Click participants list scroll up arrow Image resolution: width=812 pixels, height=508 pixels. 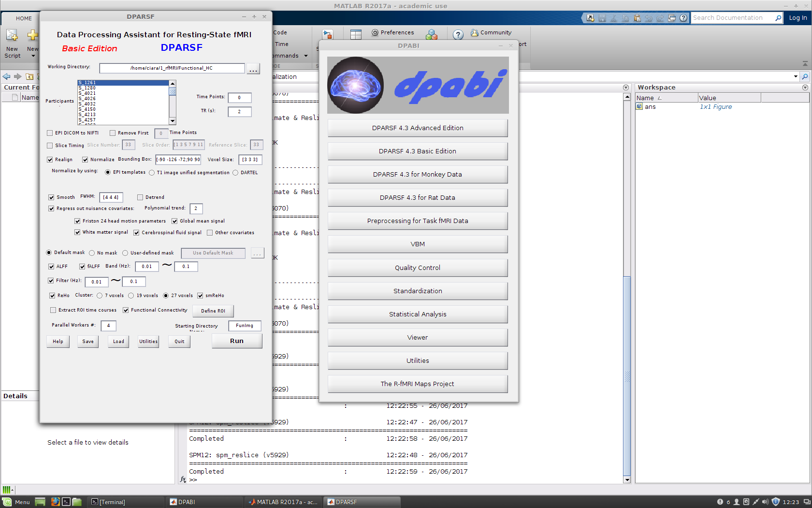click(173, 84)
